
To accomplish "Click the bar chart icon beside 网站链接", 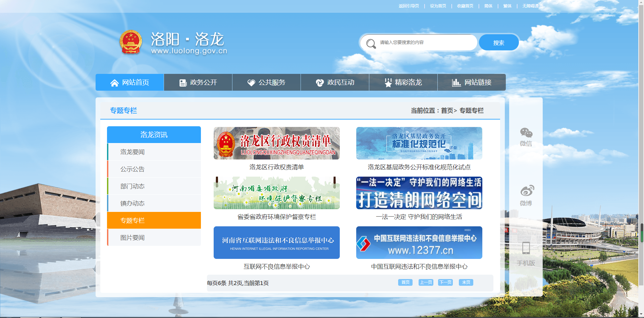I will [457, 83].
